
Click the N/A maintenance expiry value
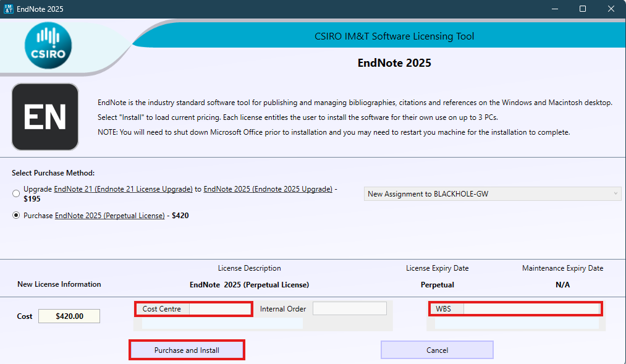coord(562,285)
